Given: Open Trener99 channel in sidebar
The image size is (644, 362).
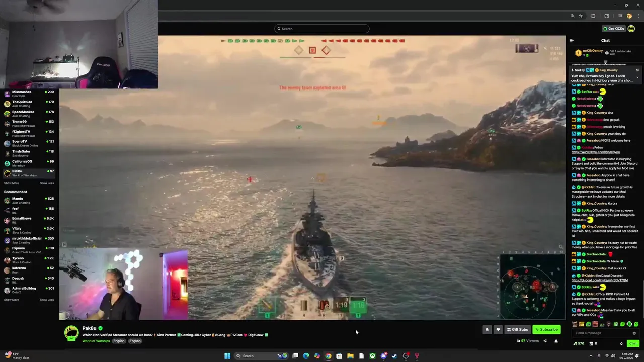Looking at the screenshot, I should (x=29, y=123).
